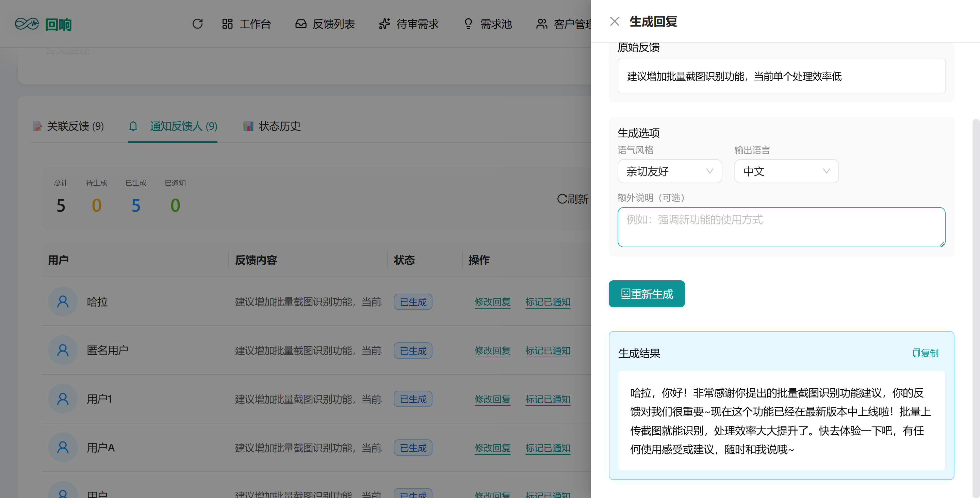Click the 匿名用户 avatar icon
The width and height of the screenshot is (980, 498).
[x=63, y=350]
